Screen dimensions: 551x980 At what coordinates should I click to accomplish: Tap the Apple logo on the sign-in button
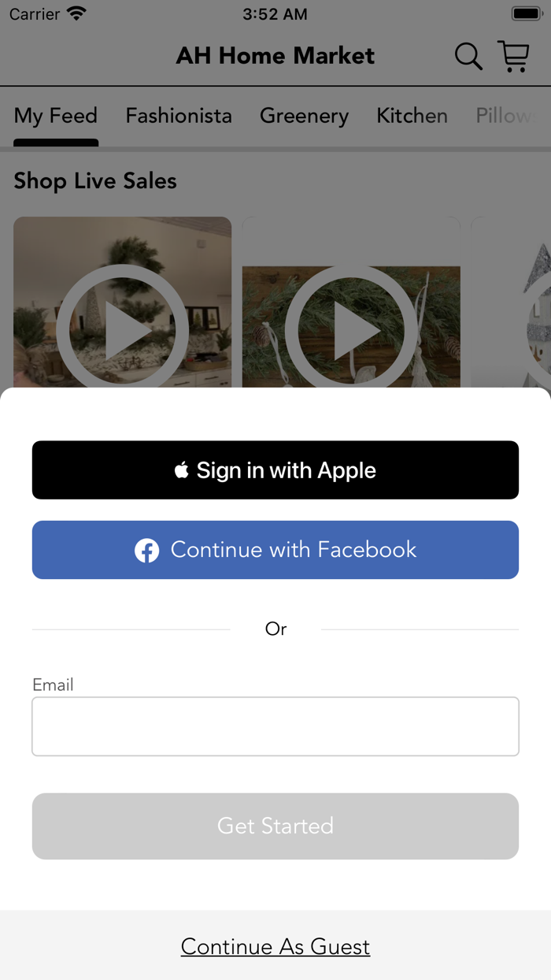click(182, 470)
